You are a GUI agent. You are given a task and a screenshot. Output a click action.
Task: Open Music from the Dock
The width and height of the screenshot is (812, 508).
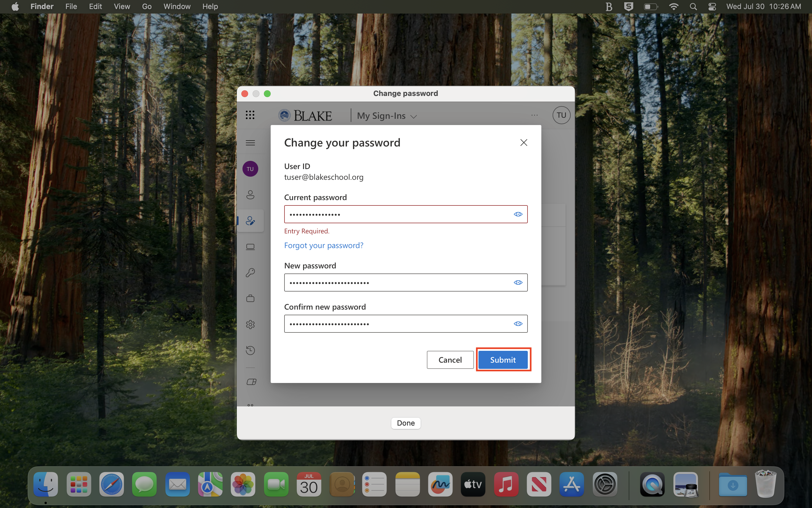[x=506, y=484]
